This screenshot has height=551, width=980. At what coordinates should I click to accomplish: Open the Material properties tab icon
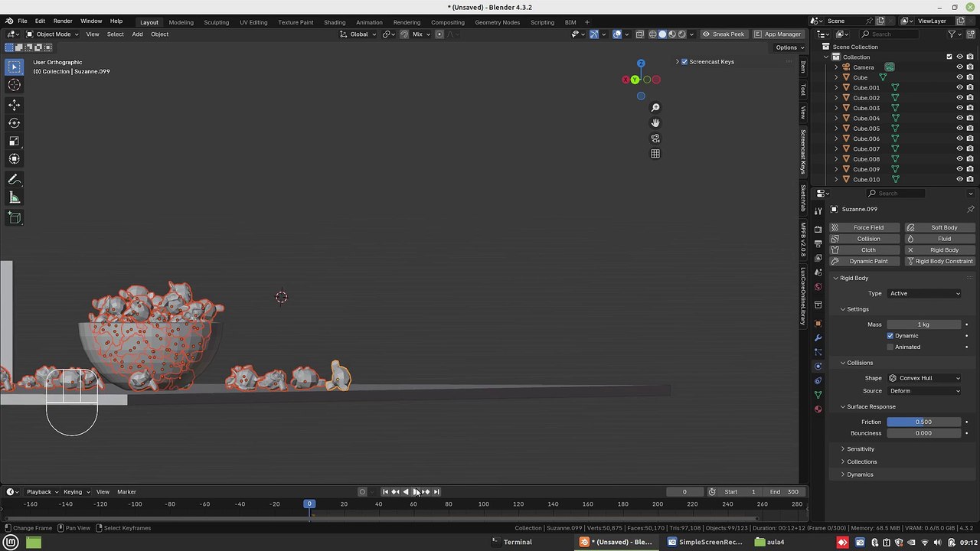[x=818, y=409]
